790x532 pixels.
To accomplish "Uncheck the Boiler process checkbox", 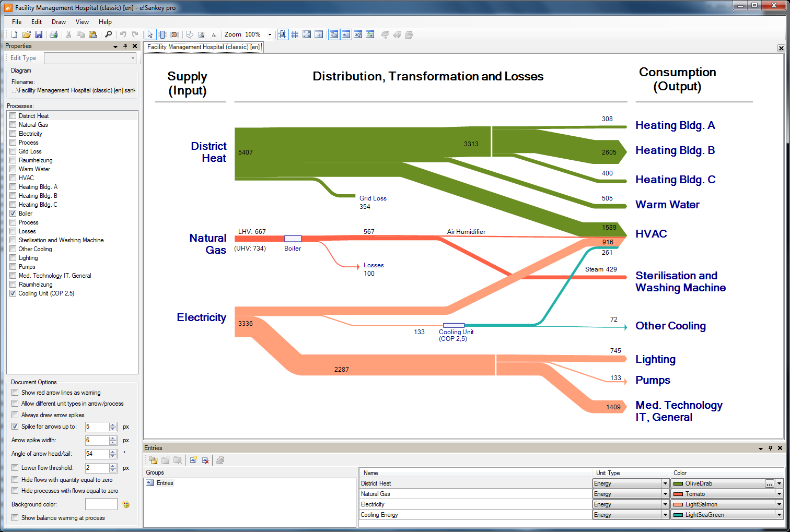I will [13, 214].
